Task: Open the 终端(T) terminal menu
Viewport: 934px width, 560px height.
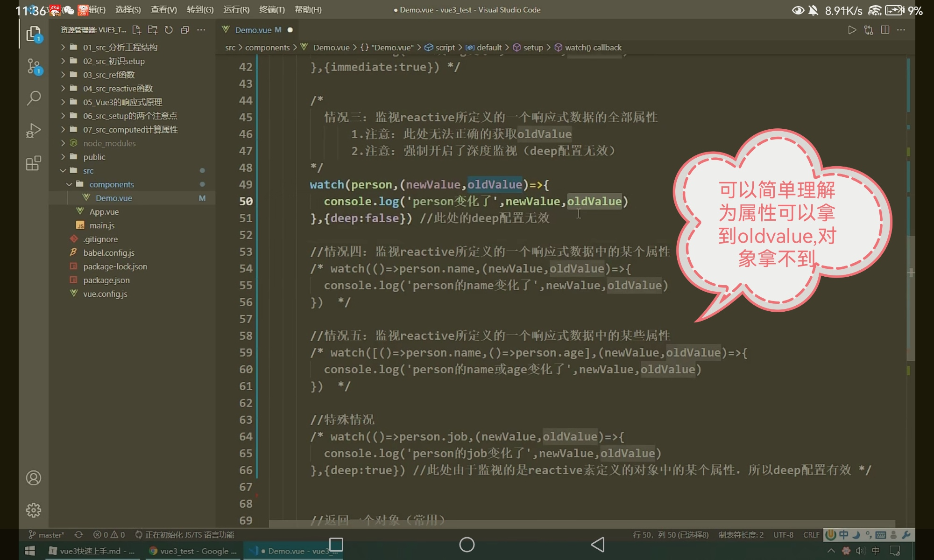Action: [272, 9]
